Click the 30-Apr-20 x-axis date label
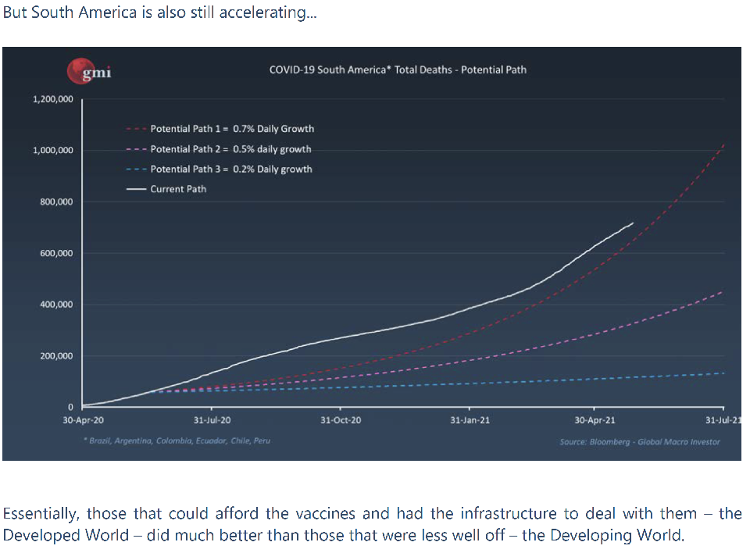Screen dimensions: 750x560 click(x=82, y=420)
